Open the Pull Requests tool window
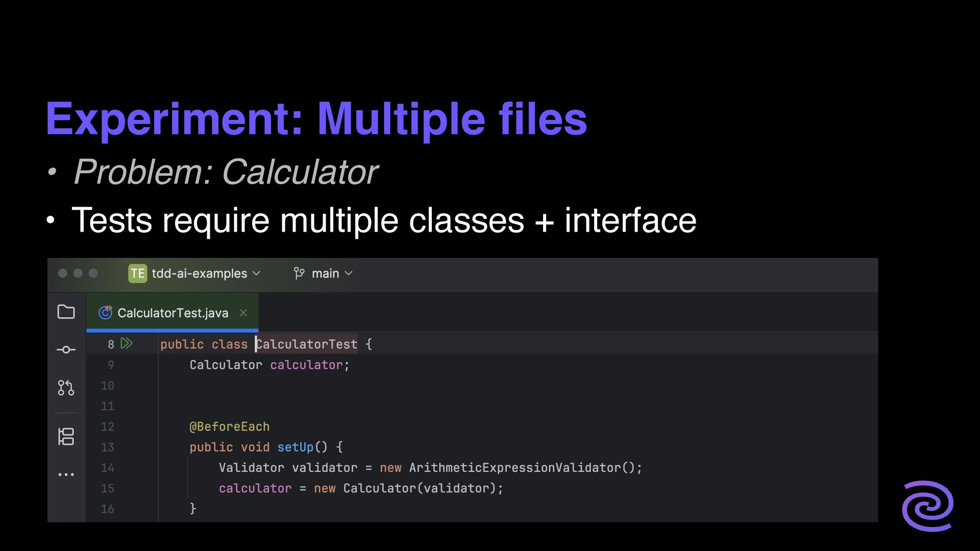 click(66, 388)
